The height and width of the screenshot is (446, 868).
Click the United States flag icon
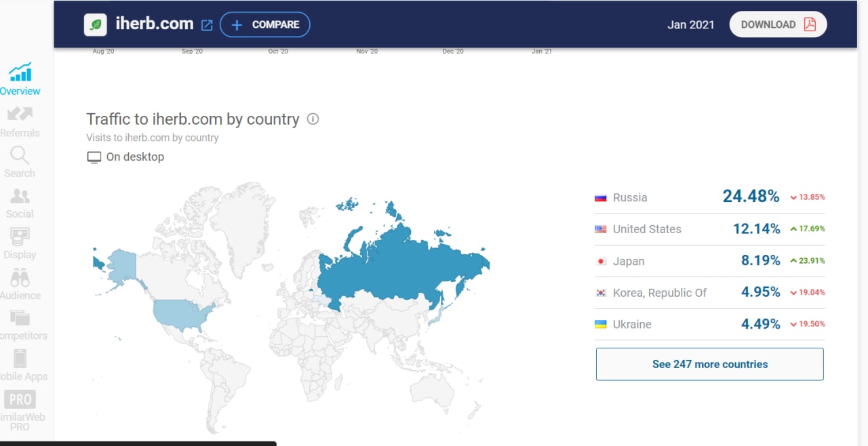click(601, 229)
